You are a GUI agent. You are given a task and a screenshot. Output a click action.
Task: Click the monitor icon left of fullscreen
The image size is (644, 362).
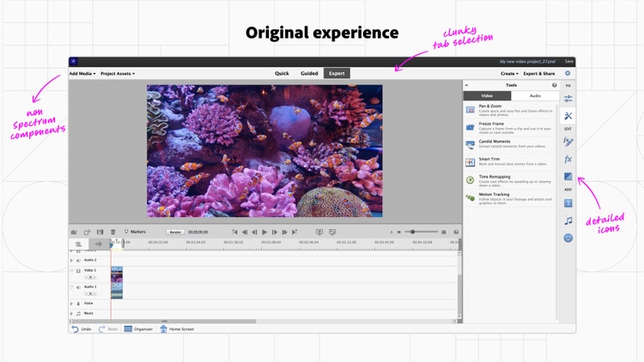[319, 232]
